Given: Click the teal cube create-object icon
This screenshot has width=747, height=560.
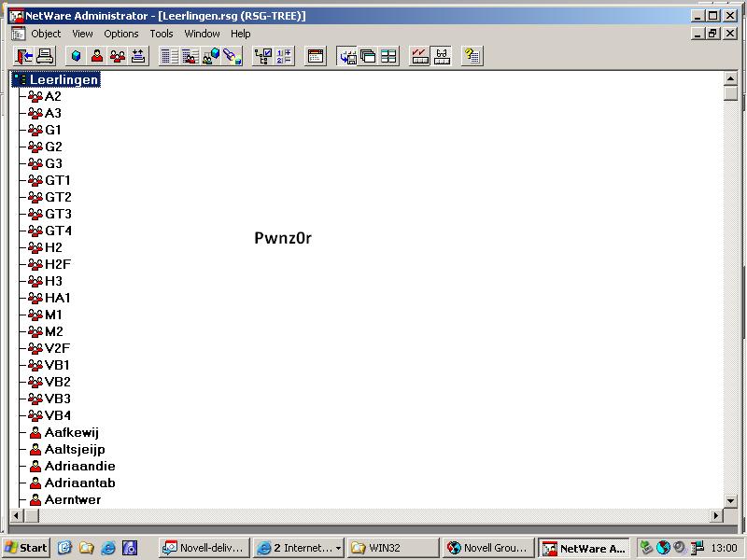Looking at the screenshot, I should tap(77, 56).
